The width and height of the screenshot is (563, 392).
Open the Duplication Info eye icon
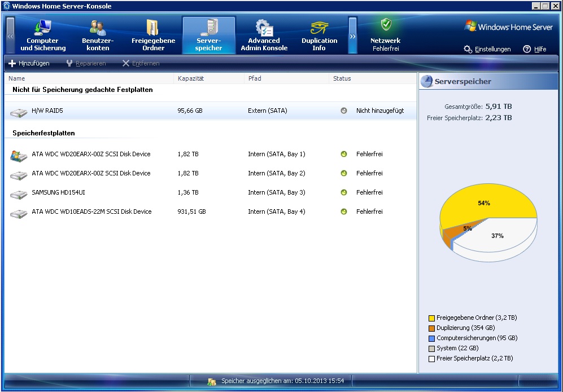click(319, 28)
